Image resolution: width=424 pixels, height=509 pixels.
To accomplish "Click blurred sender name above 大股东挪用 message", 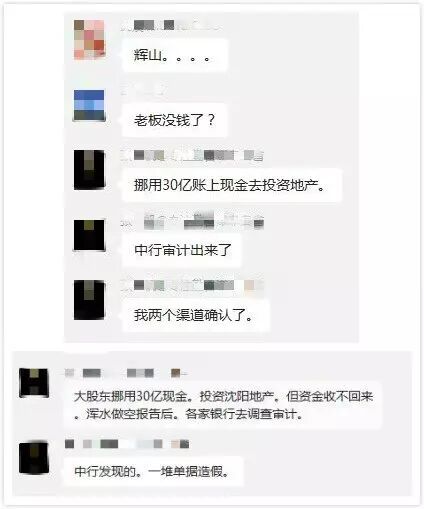I will tap(126, 373).
